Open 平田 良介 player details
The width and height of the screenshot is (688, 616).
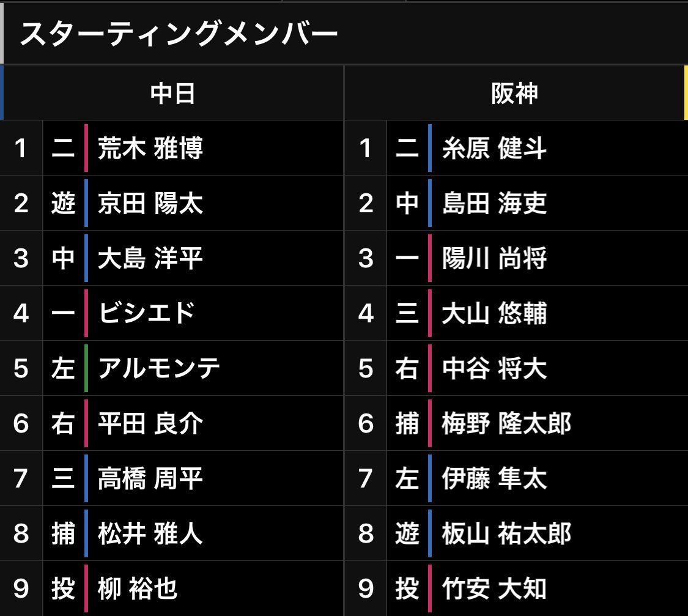point(150,424)
